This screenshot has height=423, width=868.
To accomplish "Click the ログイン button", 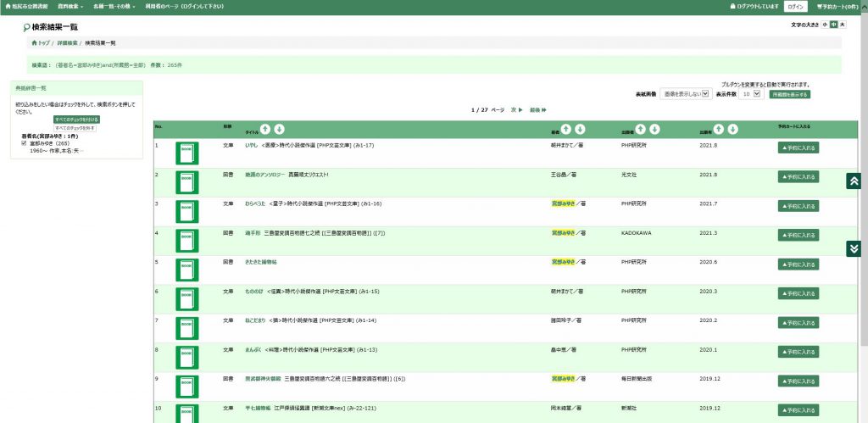I will click(x=795, y=7).
